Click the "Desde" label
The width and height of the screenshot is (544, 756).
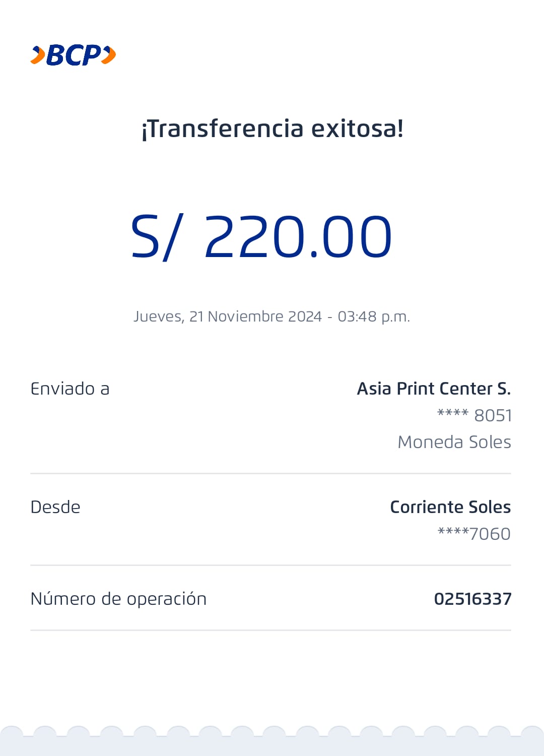pyautogui.click(x=55, y=507)
